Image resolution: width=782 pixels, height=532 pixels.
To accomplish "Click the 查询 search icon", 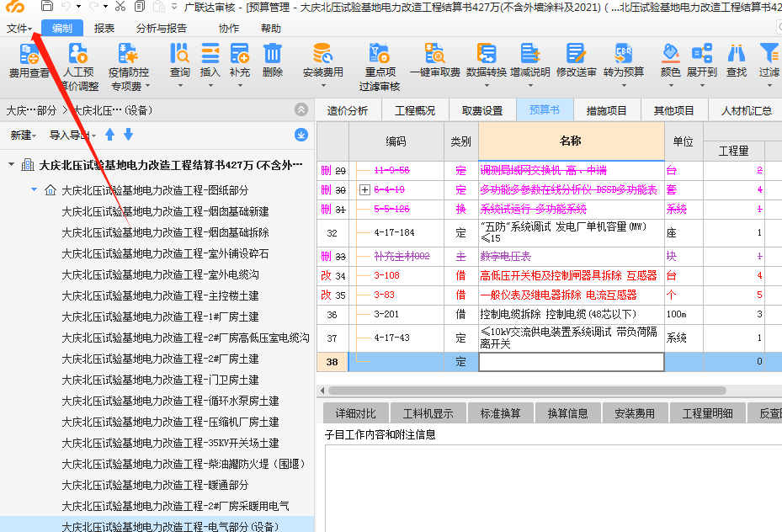I will [x=179, y=53].
